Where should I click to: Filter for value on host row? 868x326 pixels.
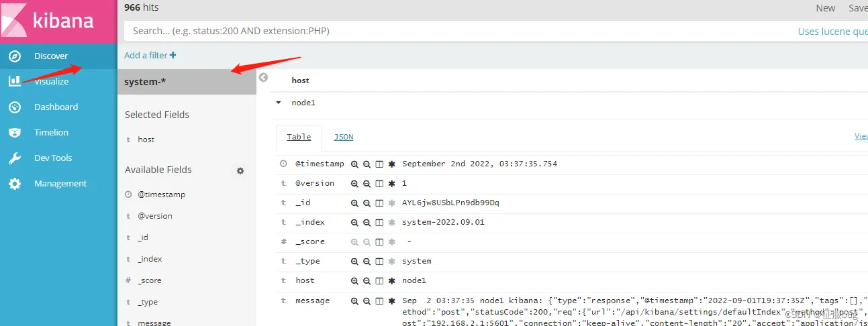point(354,280)
